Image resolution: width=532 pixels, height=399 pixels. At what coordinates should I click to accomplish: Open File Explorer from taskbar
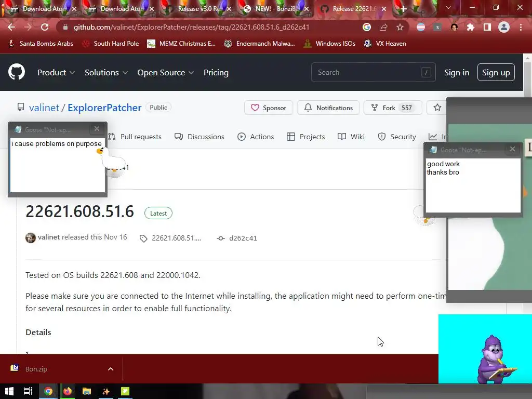[87, 392]
